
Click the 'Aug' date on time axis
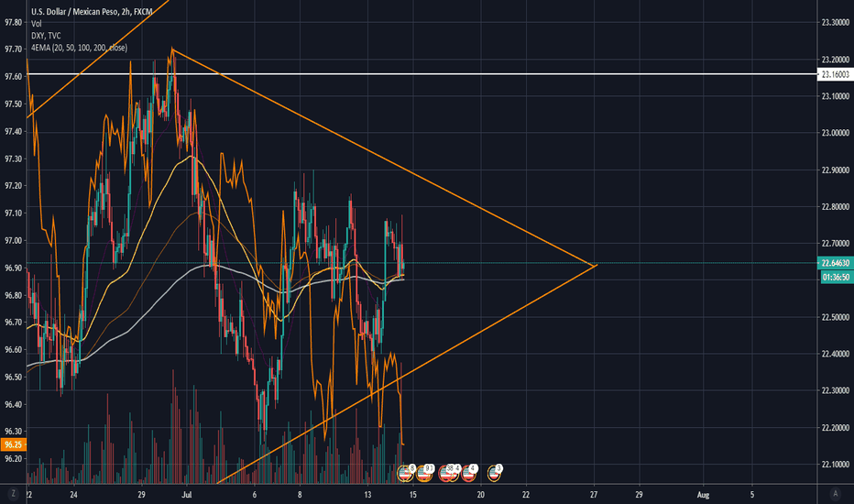[x=703, y=495]
